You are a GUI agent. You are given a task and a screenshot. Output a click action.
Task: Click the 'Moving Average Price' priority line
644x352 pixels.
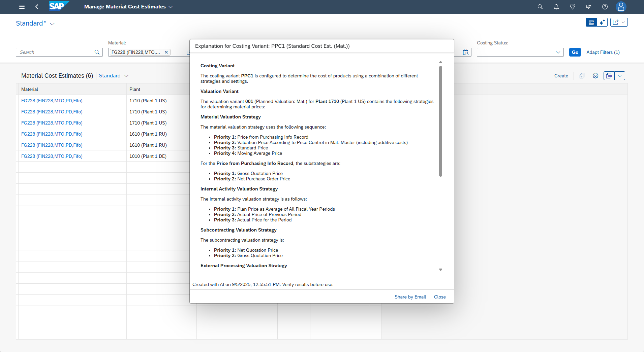(248, 153)
